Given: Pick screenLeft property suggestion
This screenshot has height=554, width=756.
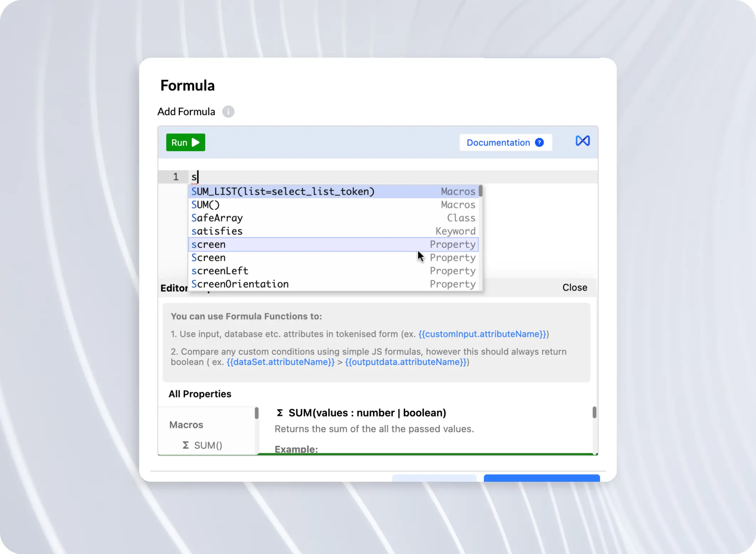Looking at the screenshot, I should pyautogui.click(x=220, y=271).
